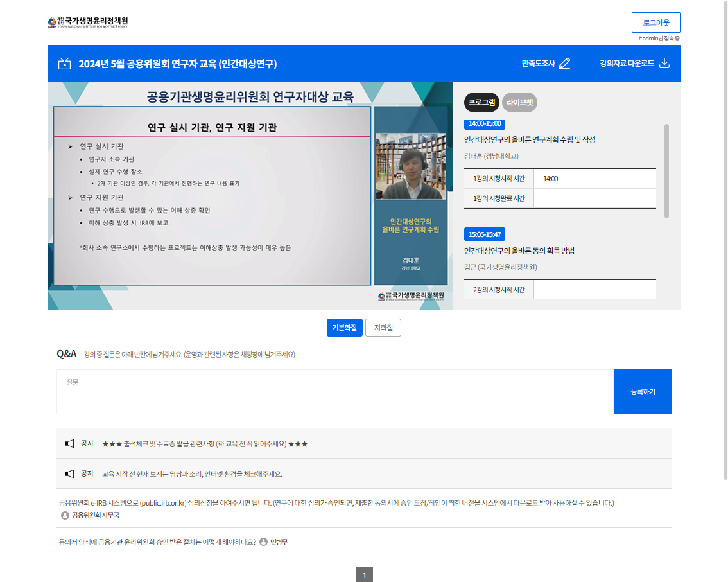This screenshot has width=728, height=582.
Task: Click the lecture video player
Action: [x=250, y=196]
